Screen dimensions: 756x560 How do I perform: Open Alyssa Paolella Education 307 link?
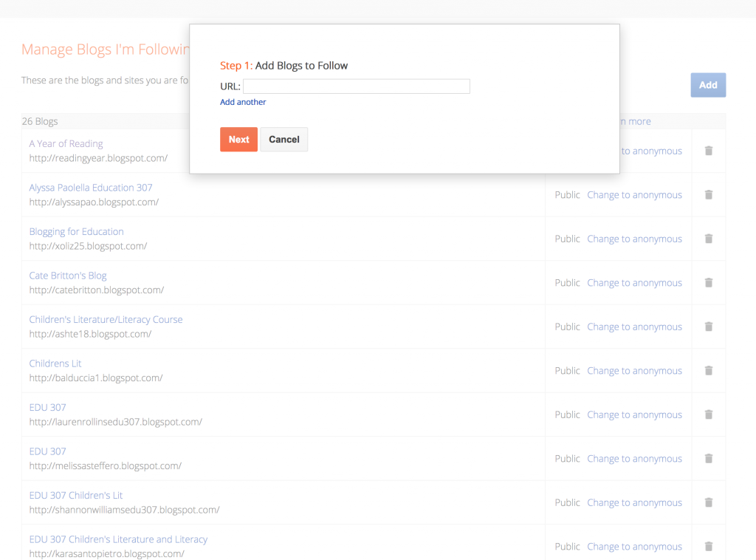click(x=91, y=188)
